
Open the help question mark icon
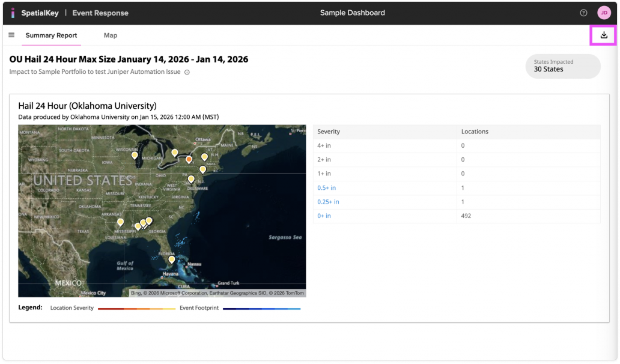(583, 13)
